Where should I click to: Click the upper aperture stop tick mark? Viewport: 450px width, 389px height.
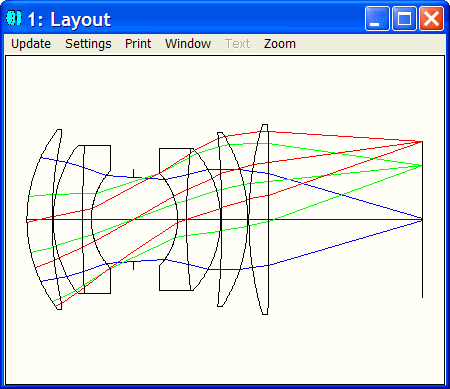[x=133, y=173]
